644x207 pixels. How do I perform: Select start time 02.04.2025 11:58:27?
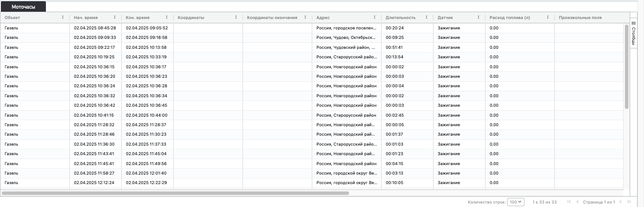coord(94,173)
